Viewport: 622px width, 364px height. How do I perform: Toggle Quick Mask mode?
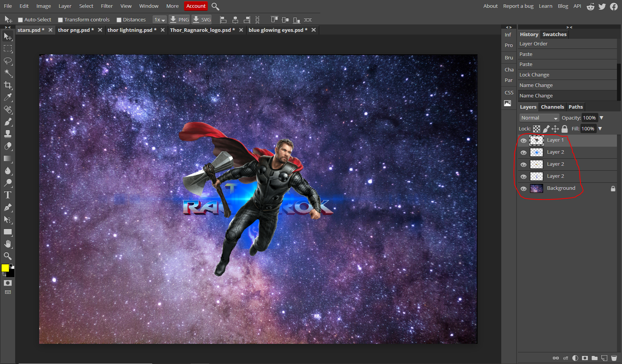[x=8, y=283]
